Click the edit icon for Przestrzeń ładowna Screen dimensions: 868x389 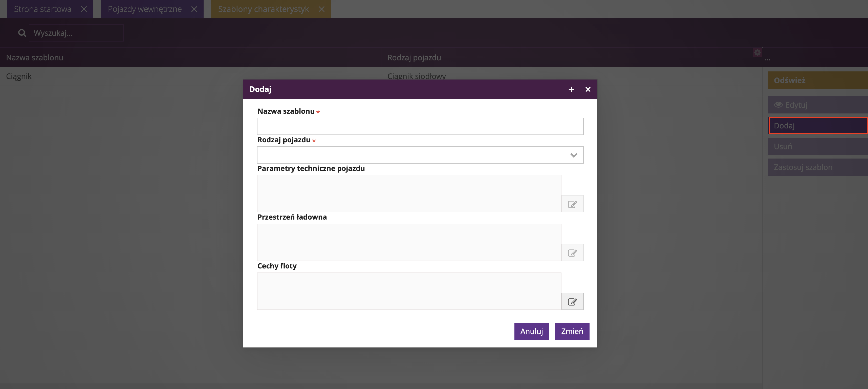572,253
